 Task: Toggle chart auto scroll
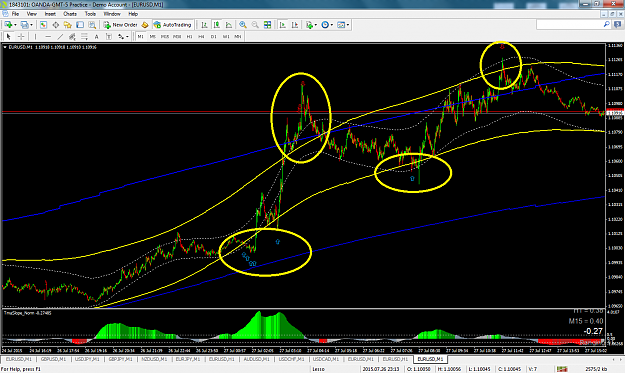pyautogui.click(x=283, y=25)
